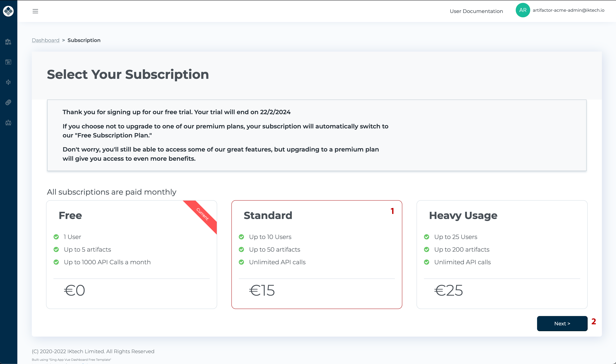The width and height of the screenshot is (616, 364).
Task: Open the hamburger menu icon top-left
Action: tap(35, 11)
